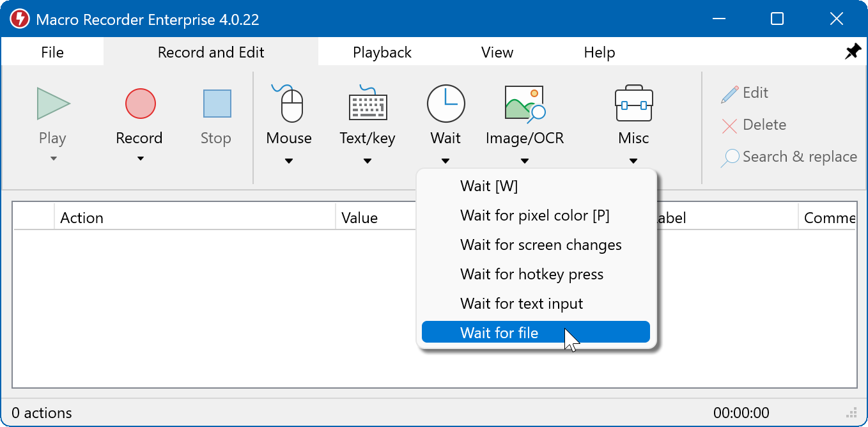The image size is (868, 427).
Task: Click the green Play triangle icon
Action: click(53, 104)
